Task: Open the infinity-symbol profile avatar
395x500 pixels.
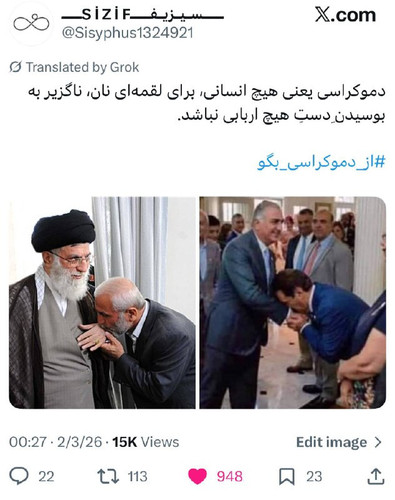Action: [31, 23]
